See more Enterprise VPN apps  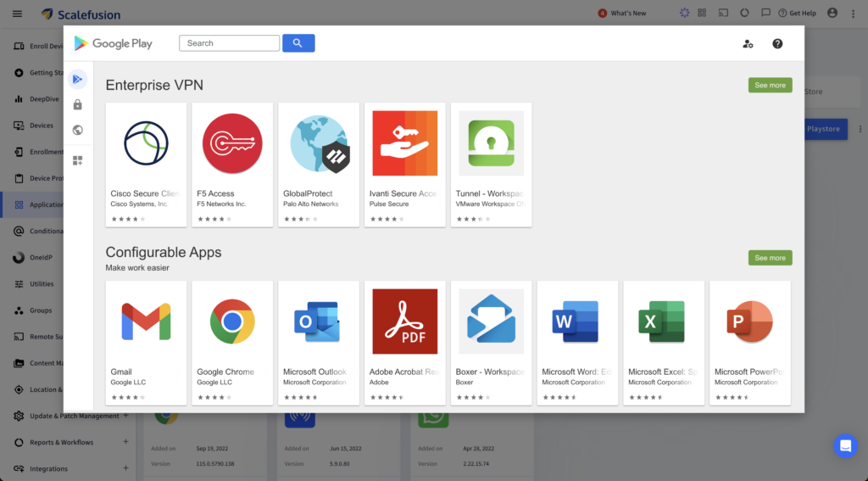click(770, 86)
